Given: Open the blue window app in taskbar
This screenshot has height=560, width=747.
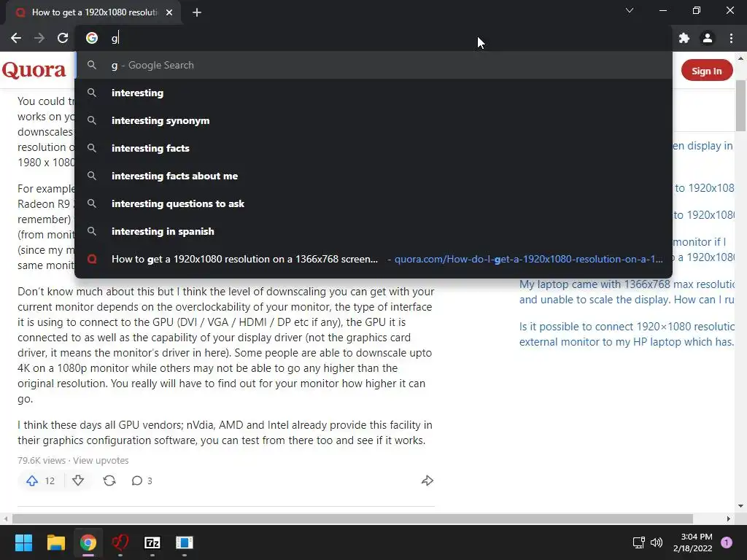Looking at the screenshot, I should 185,542.
